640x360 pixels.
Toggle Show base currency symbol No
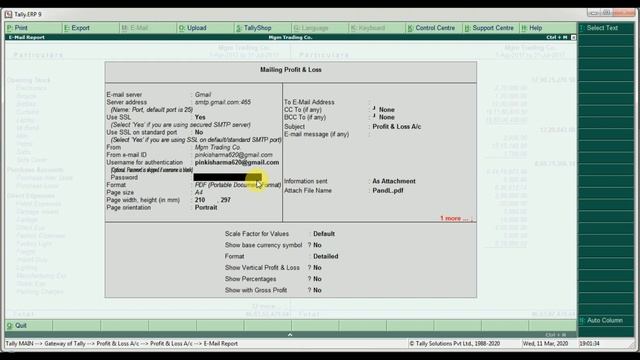[x=317, y=245]
